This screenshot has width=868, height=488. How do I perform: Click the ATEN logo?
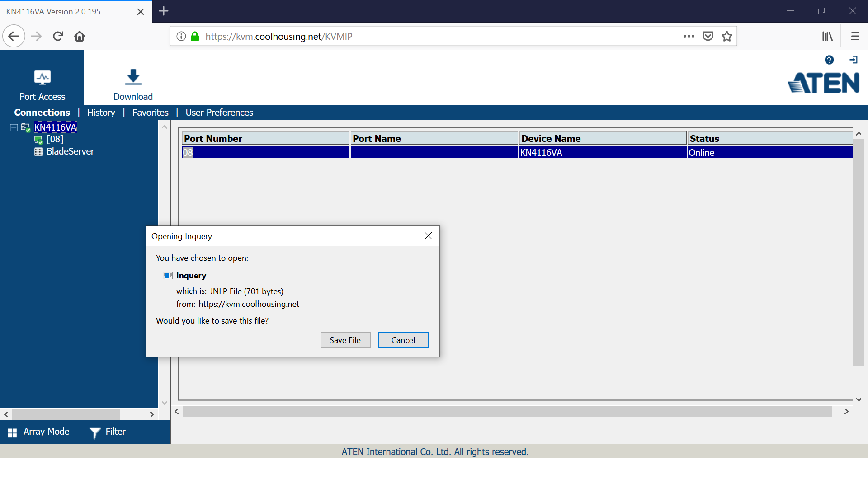click(823, 83)
